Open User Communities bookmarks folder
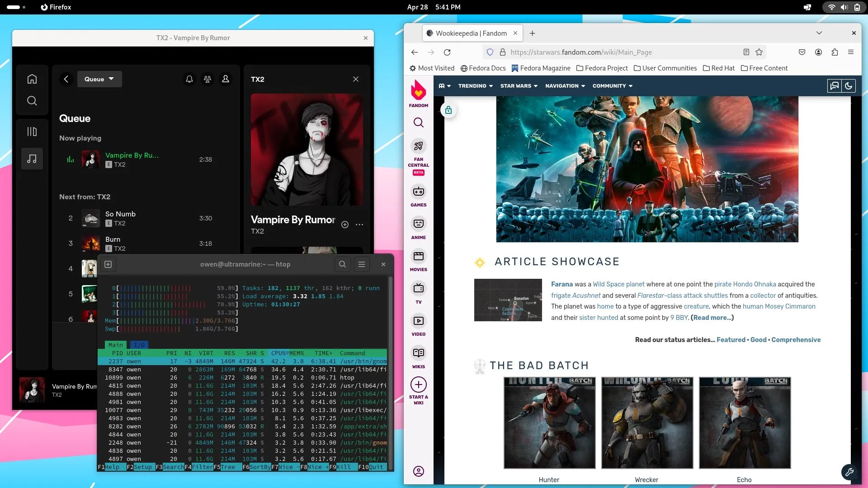 pyautogui.click(x=665, y=68)
